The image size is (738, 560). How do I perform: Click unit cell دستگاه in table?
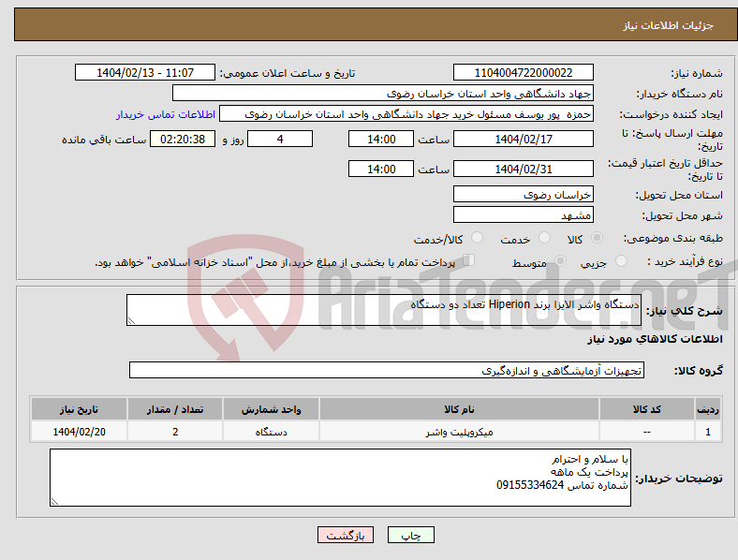pos(271,432)
